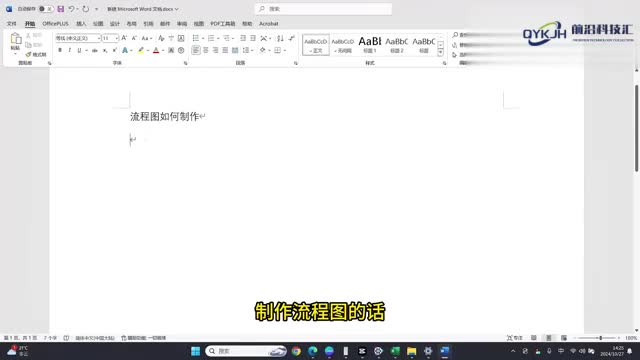Apply the Heading 1 style

[x=369, y=45]
